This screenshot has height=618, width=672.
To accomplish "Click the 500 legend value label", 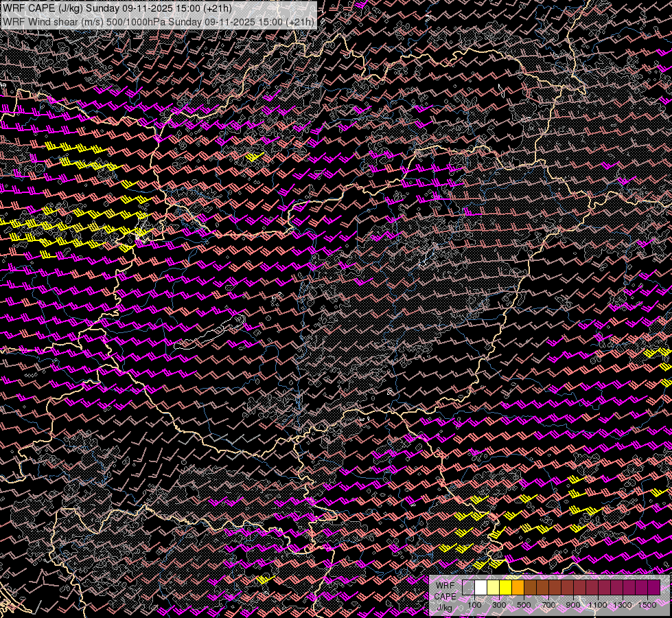I will (x=524, y=605).
